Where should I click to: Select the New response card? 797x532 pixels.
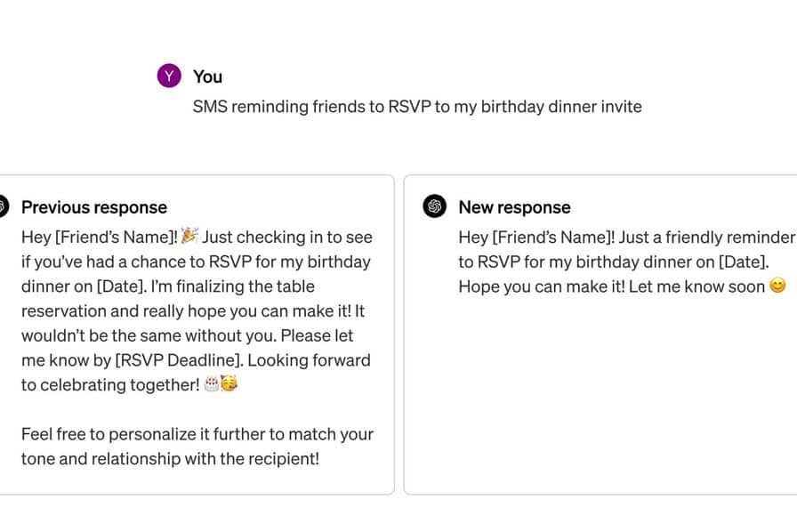[600, 335]
